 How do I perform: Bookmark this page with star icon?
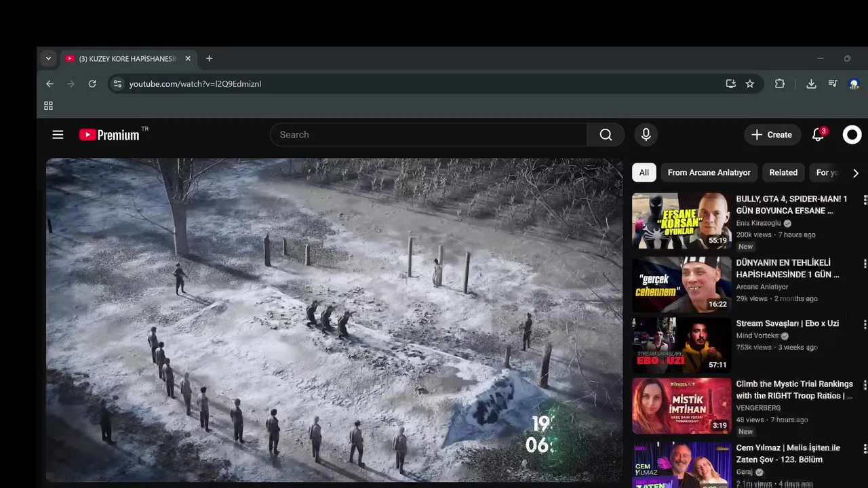pyautogui.click(x=750, y=84)
